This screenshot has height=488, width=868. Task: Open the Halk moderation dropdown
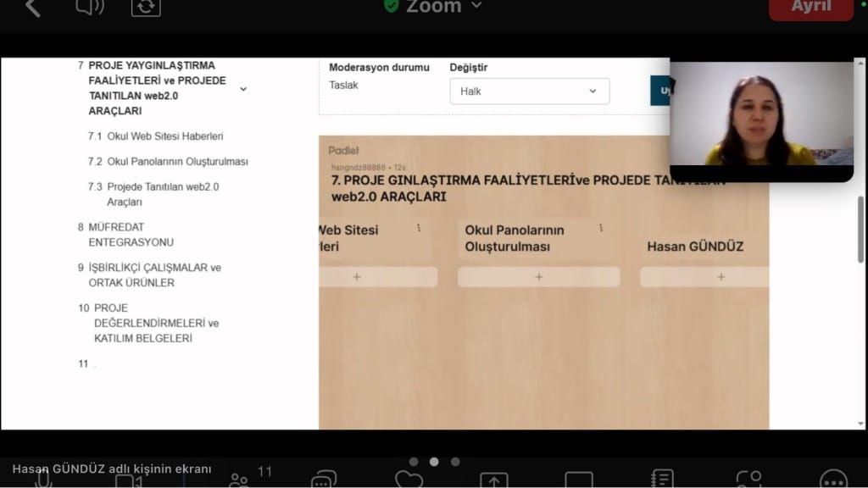click(x=529, y=91)
